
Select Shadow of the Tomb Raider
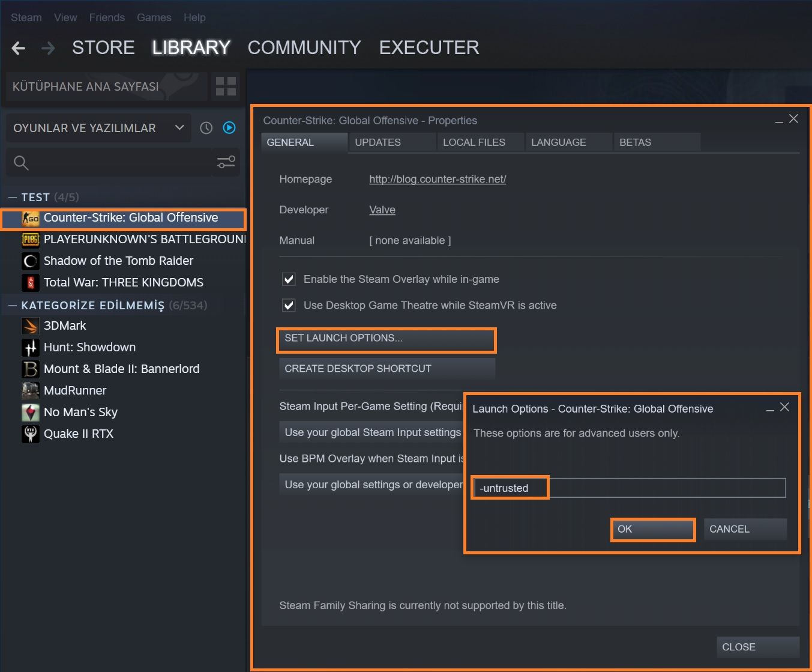tap(124, 261)
